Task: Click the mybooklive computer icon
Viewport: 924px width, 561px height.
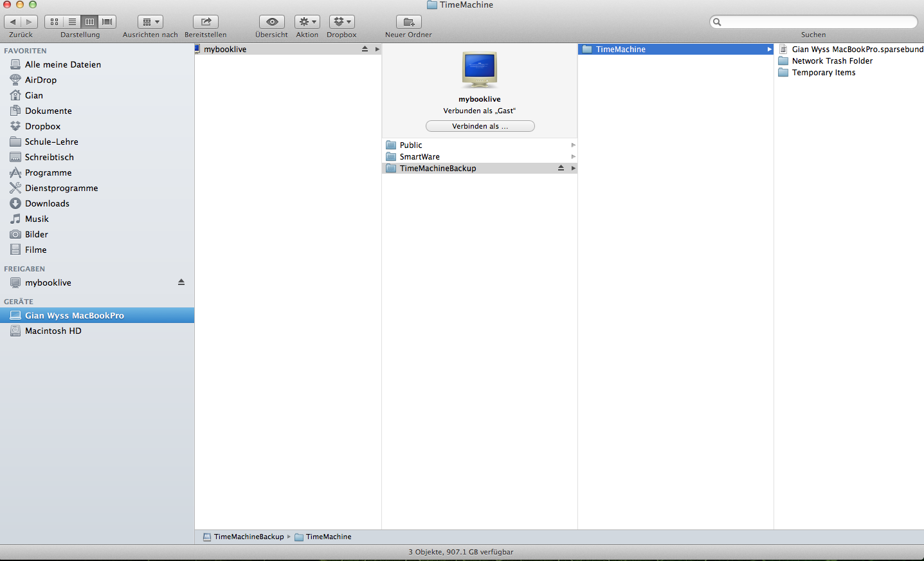Action: [x=480, y=69]
